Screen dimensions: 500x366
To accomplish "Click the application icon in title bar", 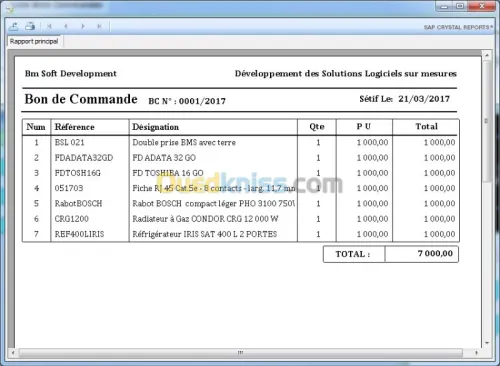I will coord(10,8).
